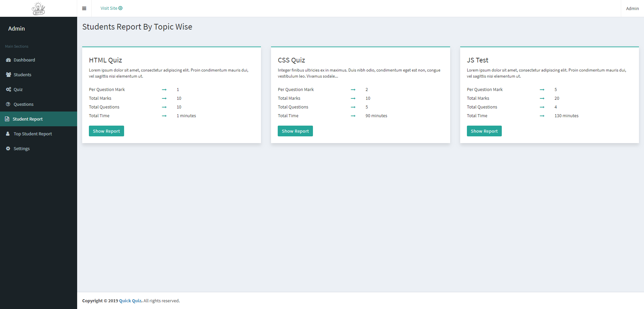Click the Settings gear icon
This screenshot has height=309, width=644.
pyautogui.click(x=8, y=149)
